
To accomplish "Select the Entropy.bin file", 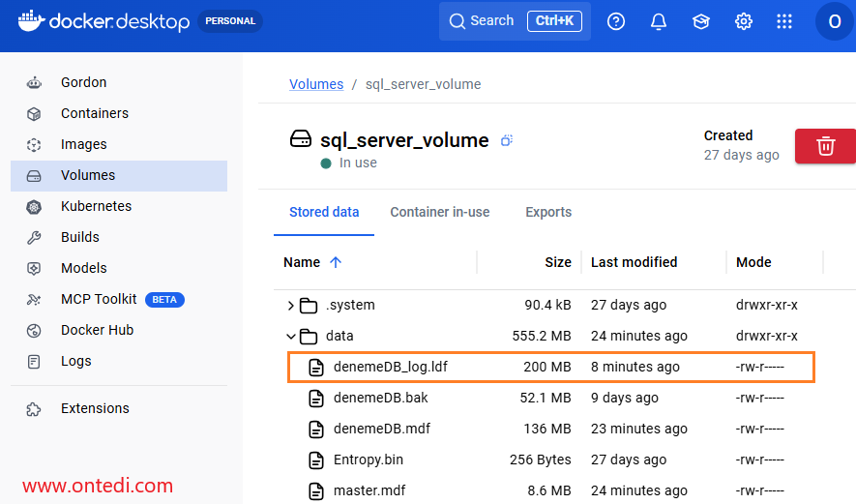I will [x=368, y=460].
